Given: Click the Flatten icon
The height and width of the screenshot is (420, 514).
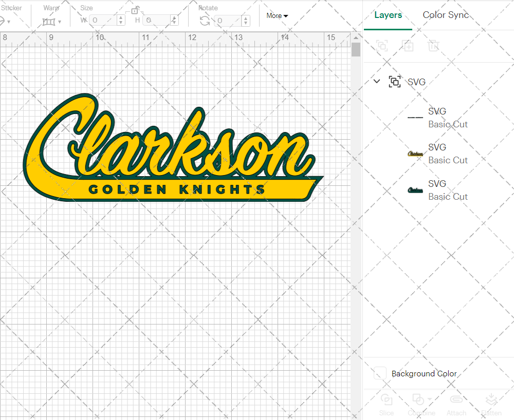Looking at the screenshot, I should tap(491, 400).
